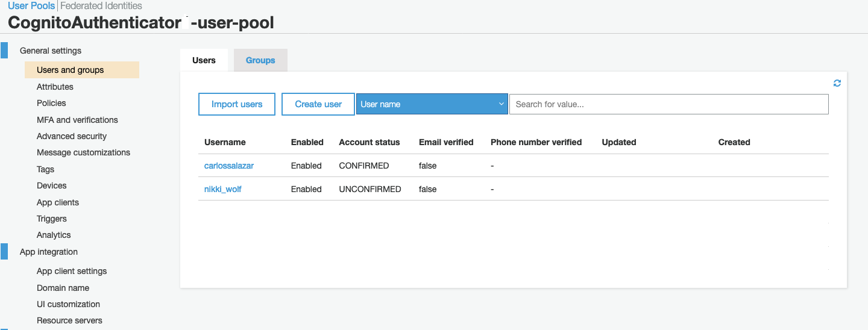Click the Updated column header
868x330 pixels.
(619, 142)
